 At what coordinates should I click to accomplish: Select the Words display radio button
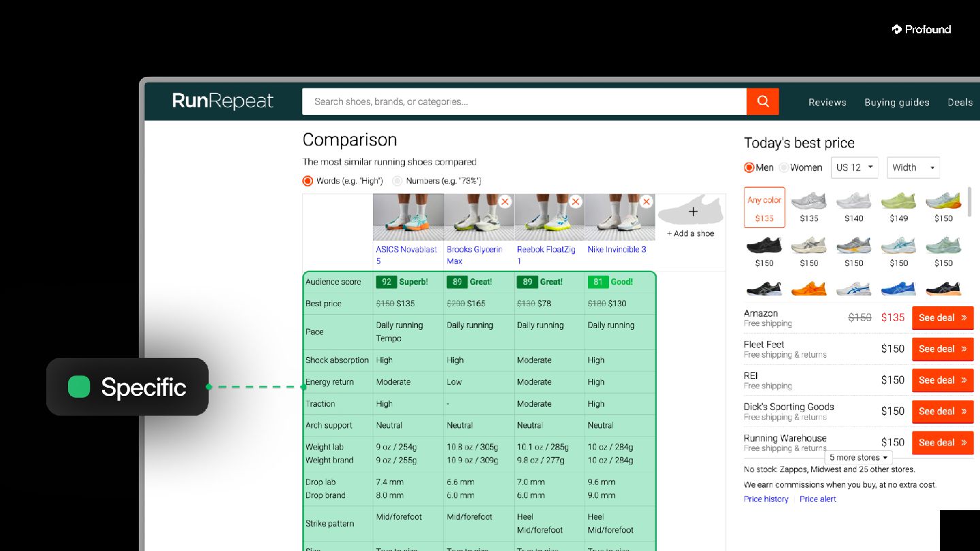[308, 181]
